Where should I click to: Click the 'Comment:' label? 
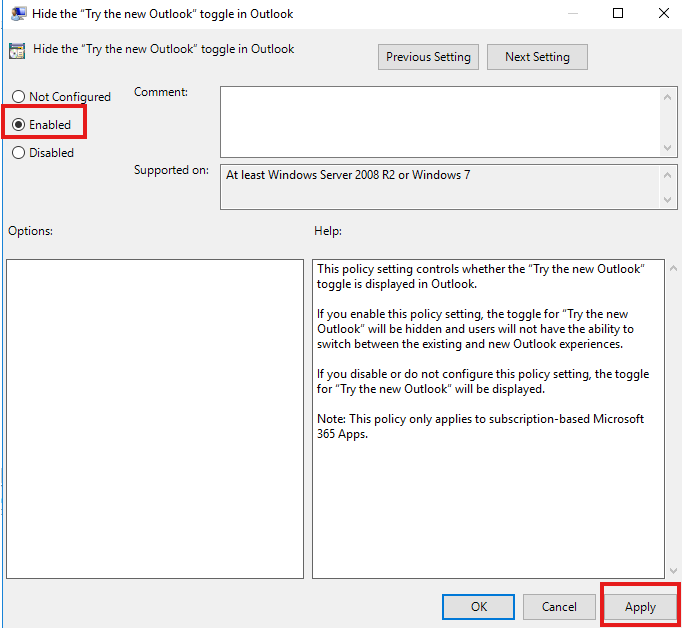(x=160, y=92)
